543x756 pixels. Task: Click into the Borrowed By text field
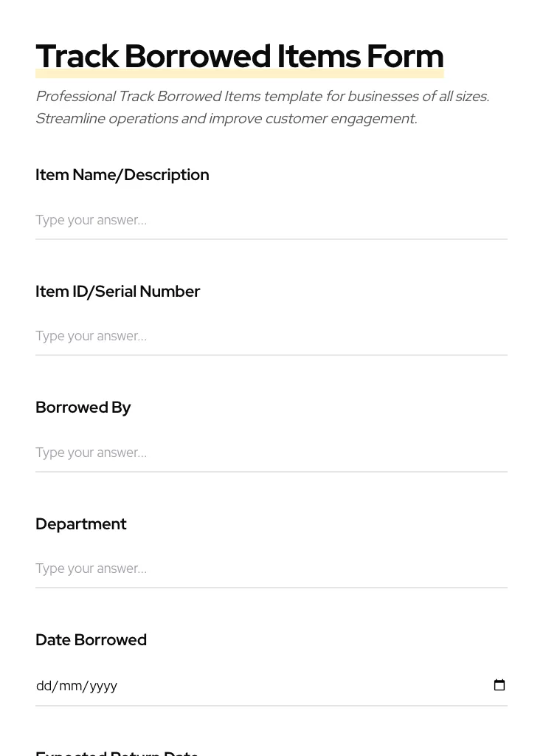[x=271, y=453]
